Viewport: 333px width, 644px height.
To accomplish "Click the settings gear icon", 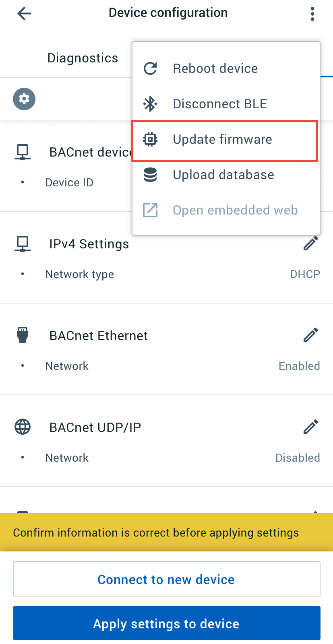I will [24, 99].
